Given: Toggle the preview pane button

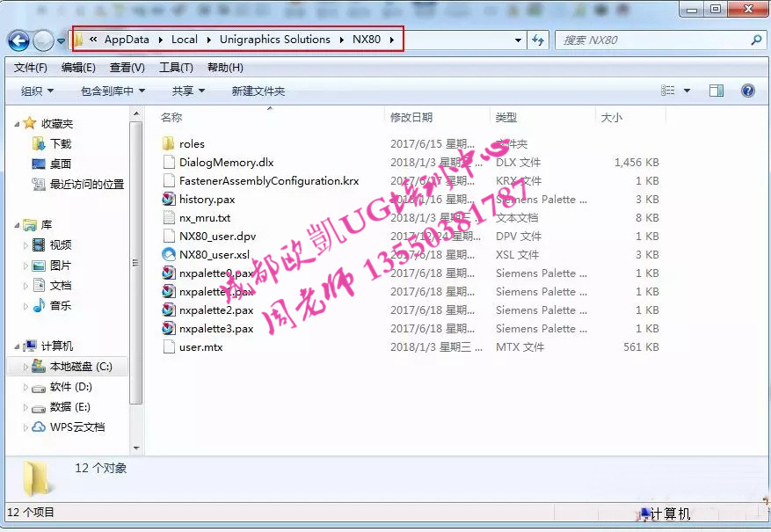Looking at the screenshot, I should [x=716, y=91].
